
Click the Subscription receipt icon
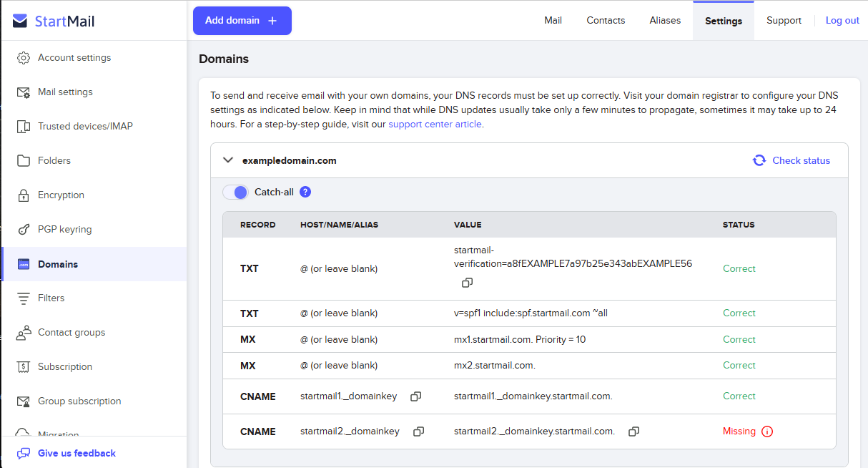[x=24, y=367]
